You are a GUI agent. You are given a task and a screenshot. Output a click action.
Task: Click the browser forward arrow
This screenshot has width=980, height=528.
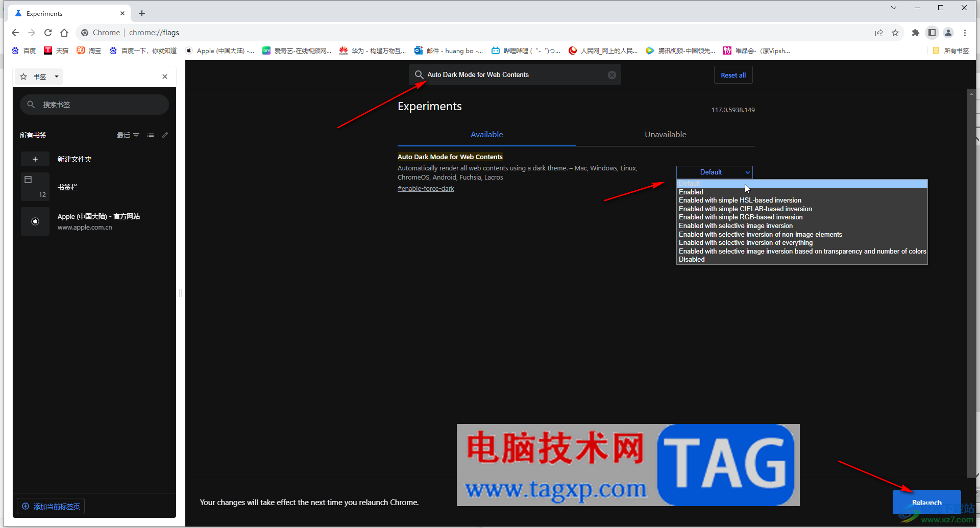tap(32, 33)
